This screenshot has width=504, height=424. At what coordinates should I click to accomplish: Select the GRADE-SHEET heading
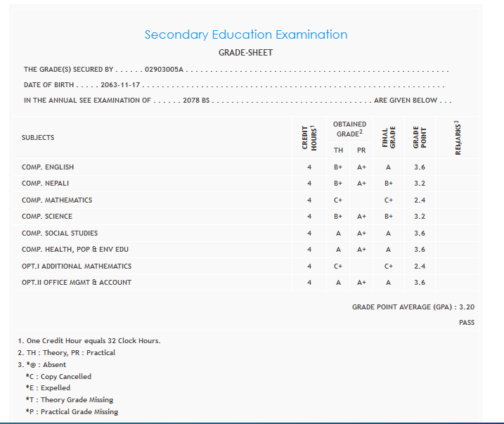[x=245, y=53]
